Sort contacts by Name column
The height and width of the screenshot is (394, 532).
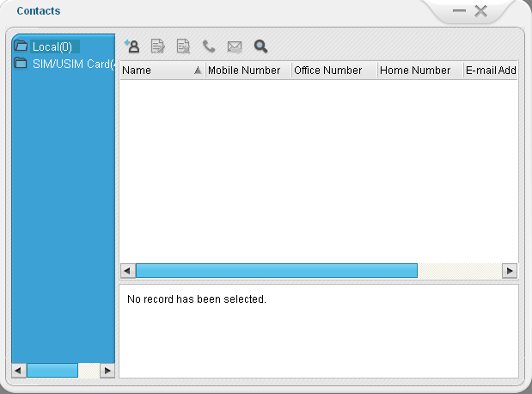tap(162, 71)
